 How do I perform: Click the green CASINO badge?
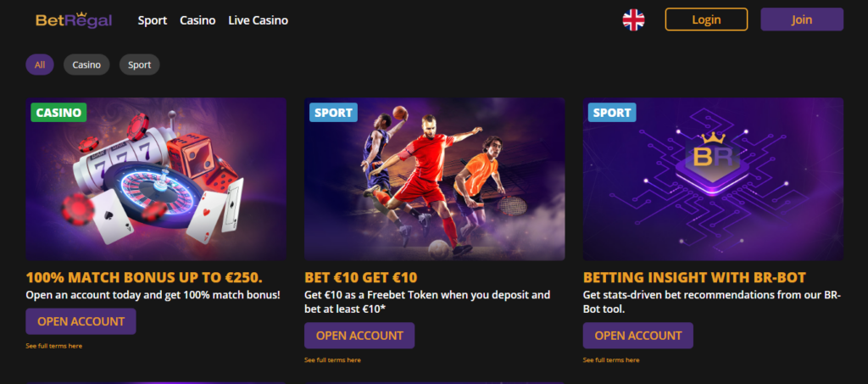[x=58, y=113]
